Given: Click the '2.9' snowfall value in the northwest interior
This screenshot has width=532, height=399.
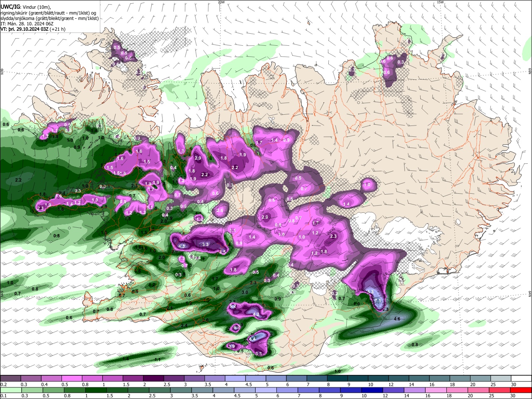Looking at the screenshot, I should click(198, 158).
